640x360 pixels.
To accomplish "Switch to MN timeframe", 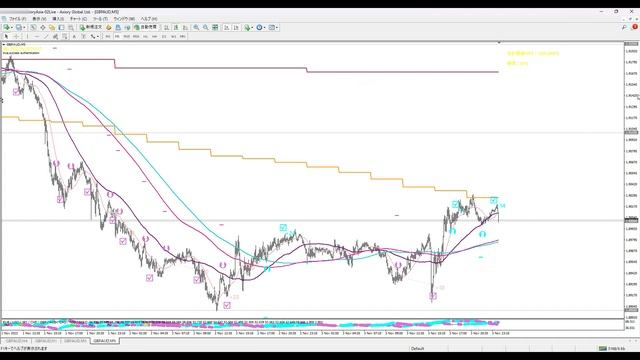I will [x=182, y=36].
